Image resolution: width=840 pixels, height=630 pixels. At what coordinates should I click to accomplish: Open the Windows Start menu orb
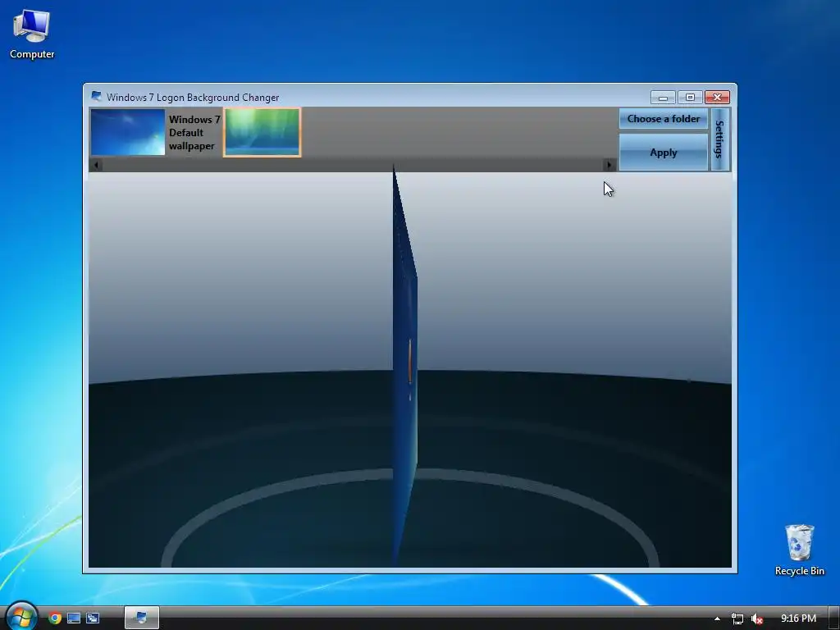(21, 617)
